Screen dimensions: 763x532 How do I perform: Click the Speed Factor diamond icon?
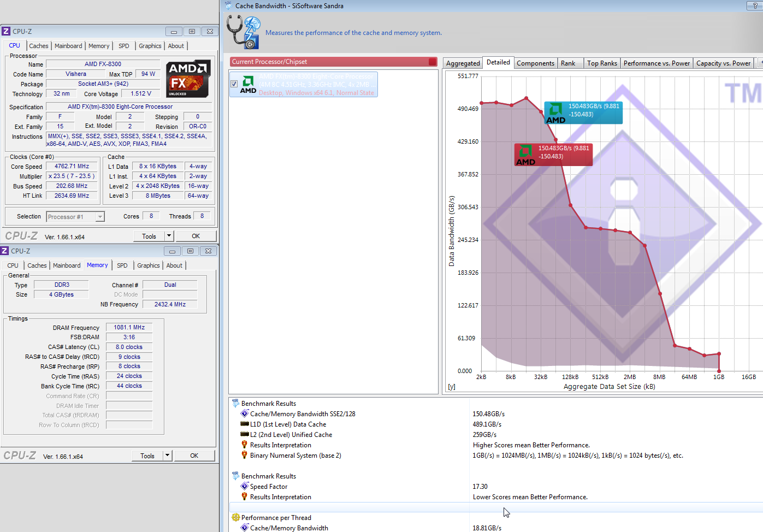pyautogui.click(x=245, y=487)
